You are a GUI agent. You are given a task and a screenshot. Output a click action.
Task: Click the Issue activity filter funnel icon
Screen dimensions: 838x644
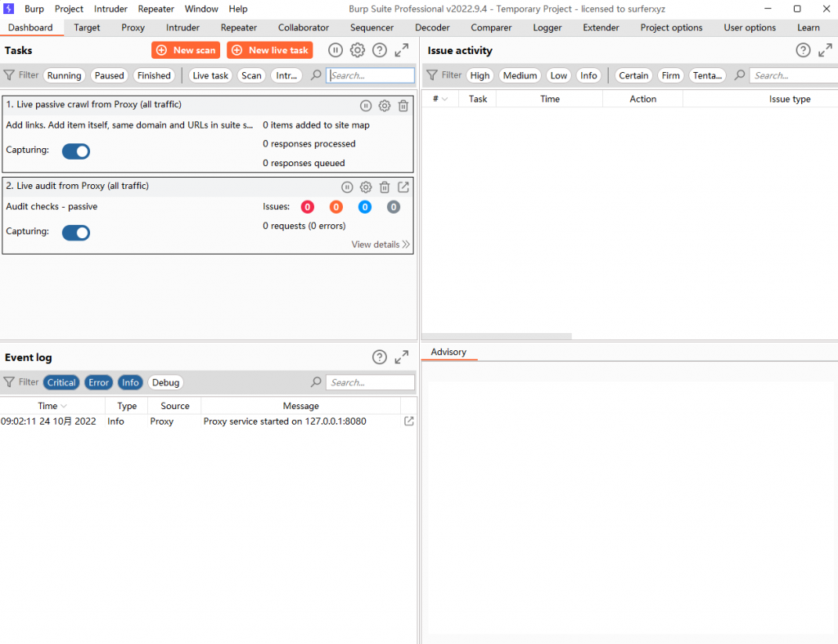432,75
